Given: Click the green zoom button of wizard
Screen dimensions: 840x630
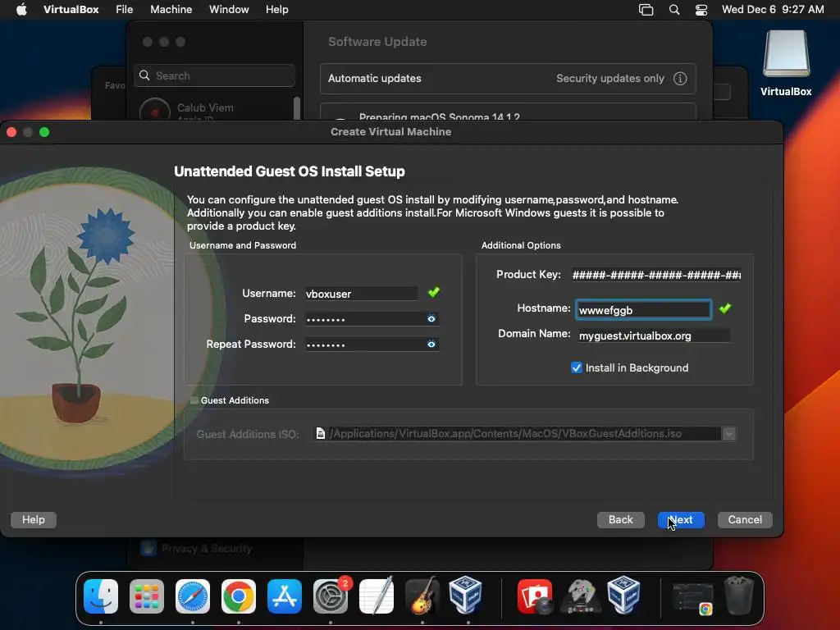Looking at the screenshot, I should pyautogui.click(x=44, y=132).
